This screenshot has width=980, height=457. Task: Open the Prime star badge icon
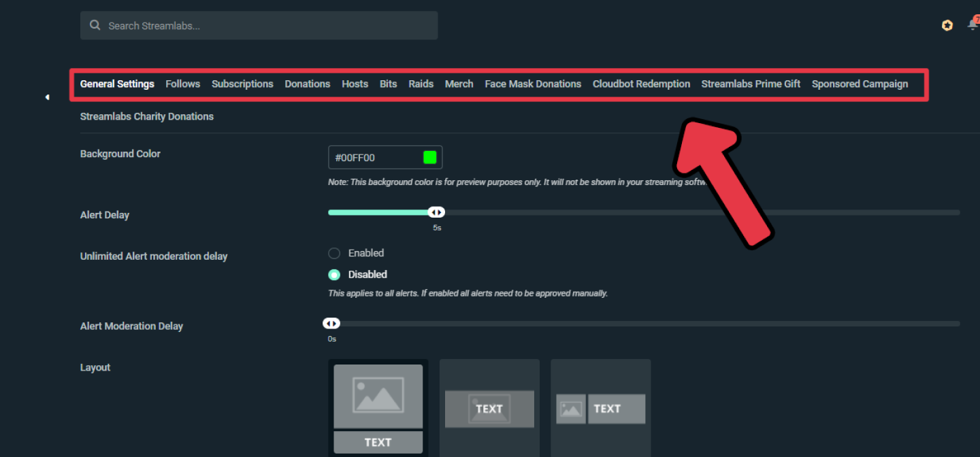pos(947,25)
